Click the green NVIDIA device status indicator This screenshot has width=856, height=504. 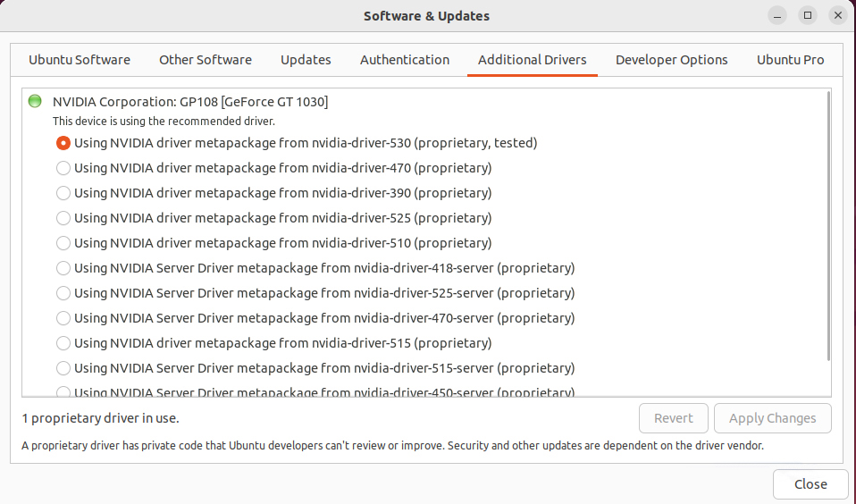tap(35, 101)
